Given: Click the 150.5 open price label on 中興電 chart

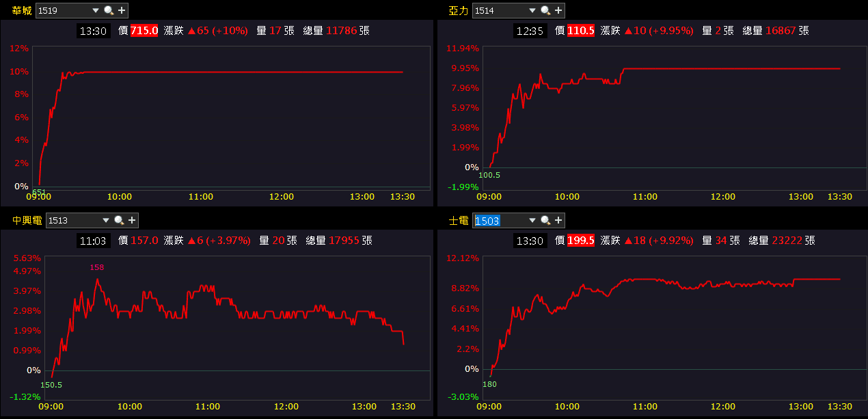Looking at the screenshot, I should click(x=51, y=385).
